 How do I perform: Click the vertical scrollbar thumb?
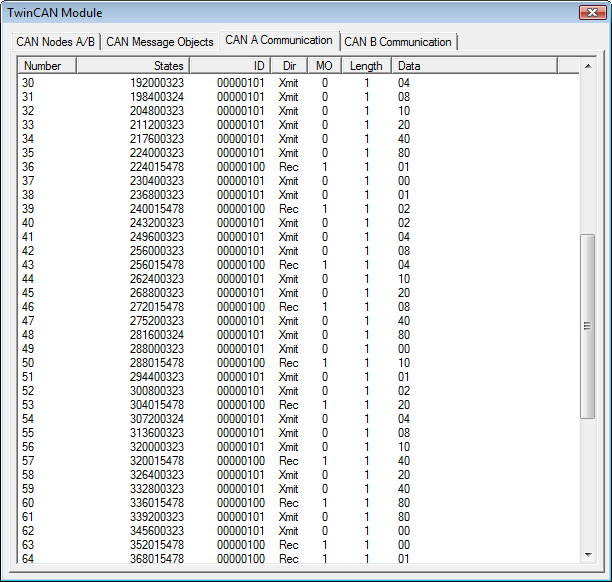tap(588, 325)
